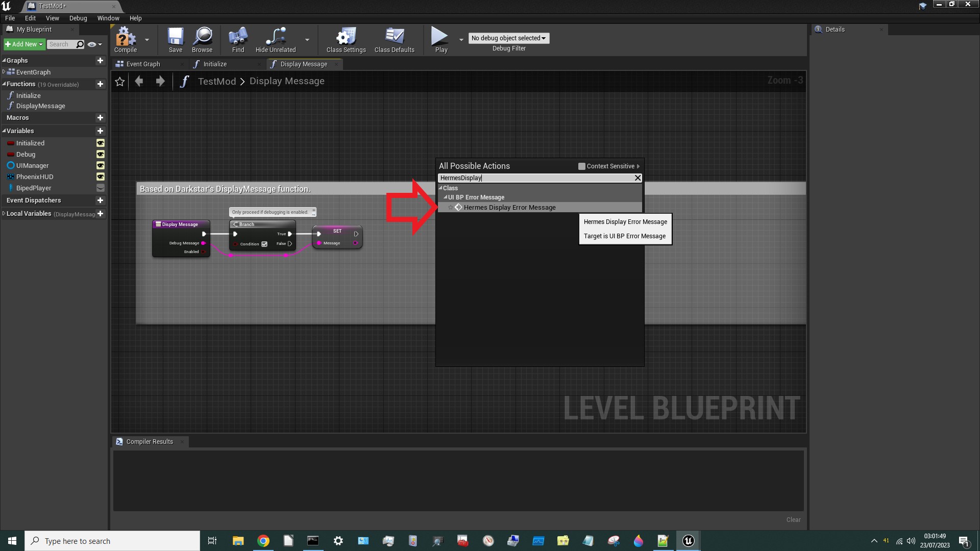Save the blueprint
This screenshot has width=980, height=551.
175,40
